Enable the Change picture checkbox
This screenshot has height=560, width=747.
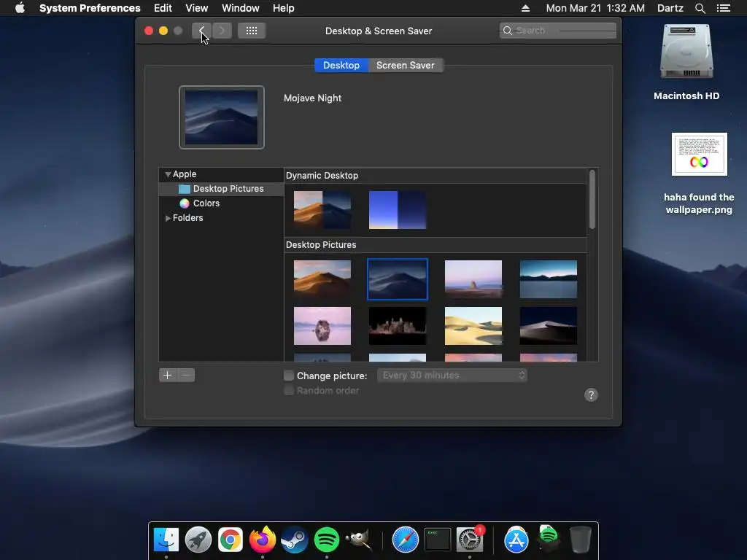(289, 376)
